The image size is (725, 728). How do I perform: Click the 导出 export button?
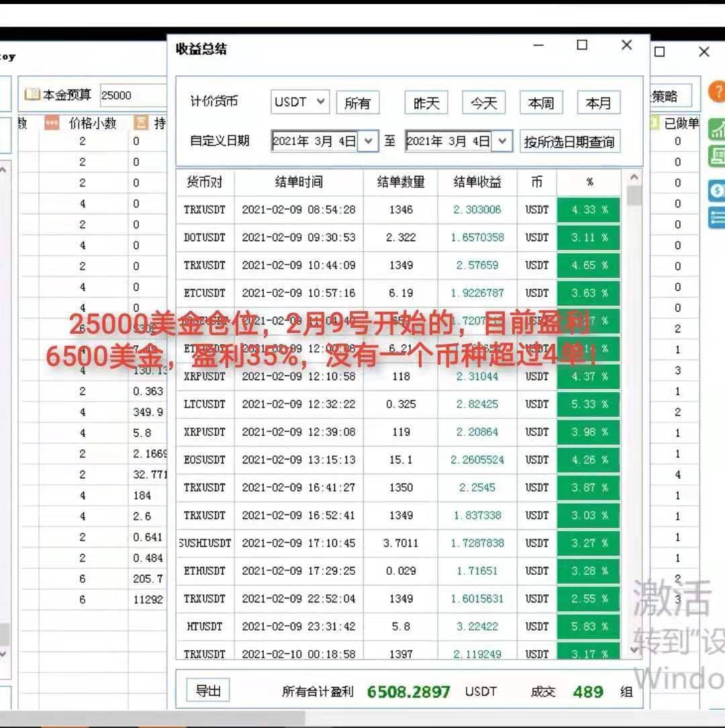[x=207, y=691]
